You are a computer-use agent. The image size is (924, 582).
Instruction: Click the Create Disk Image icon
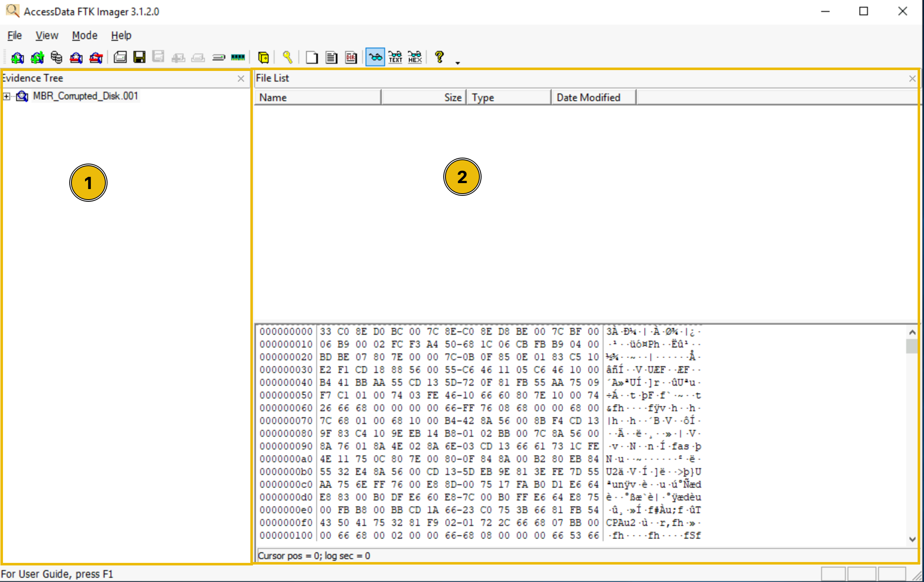(120, 57)
